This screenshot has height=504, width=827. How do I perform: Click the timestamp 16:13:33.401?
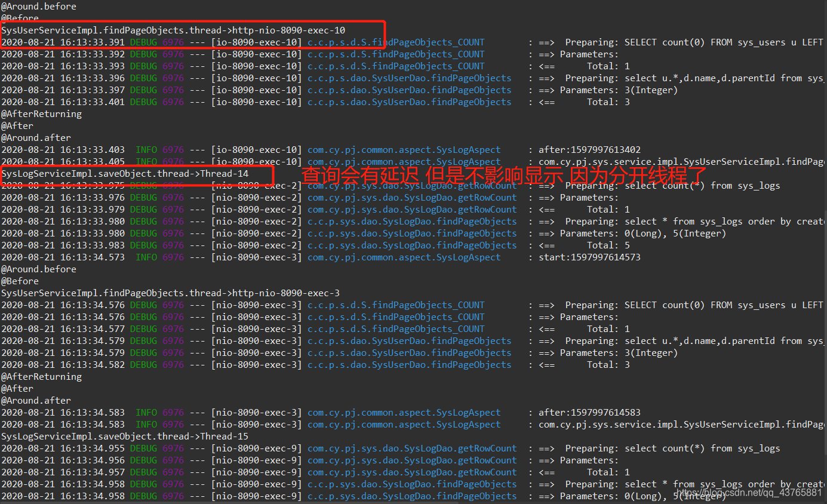click(x=93, y=102)
